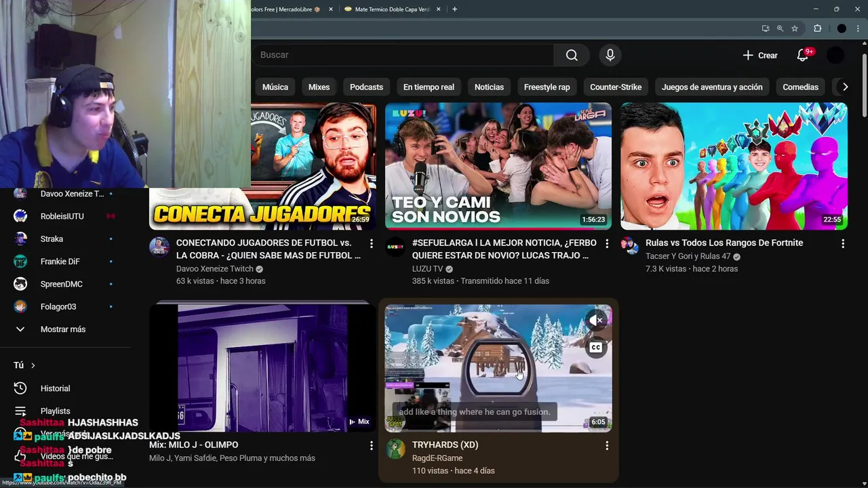Open the Conecta Jugadores video thumbnail
The height and width of the screenshot is (488, 868).
click(313, 166)
